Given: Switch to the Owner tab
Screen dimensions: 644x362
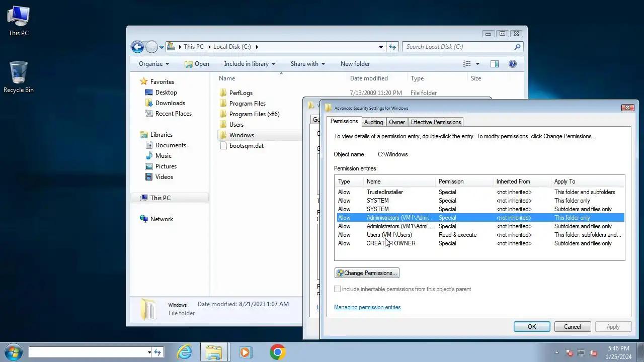Looking at the screenshot, I should pyautogui.click(x=397, y=122).
